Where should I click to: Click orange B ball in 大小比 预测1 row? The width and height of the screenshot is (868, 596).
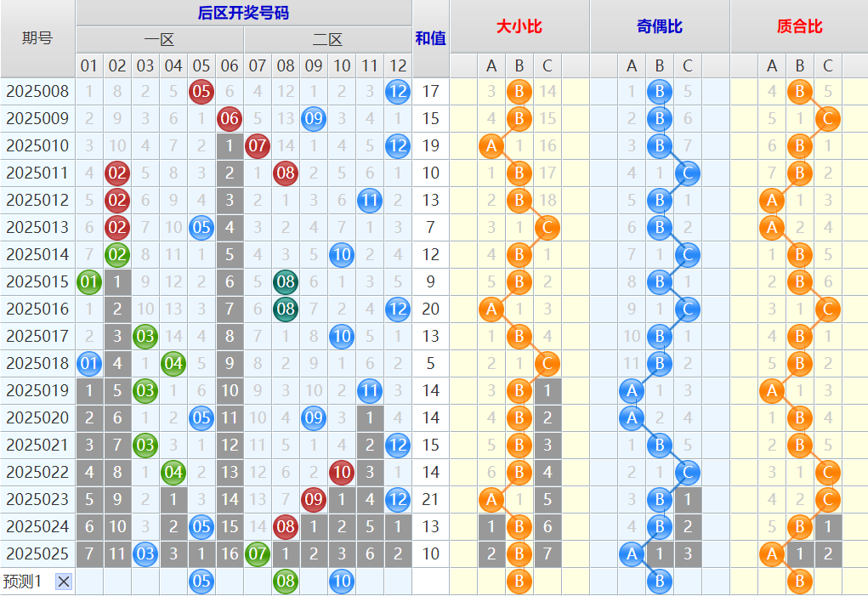(x=519, y=581)
